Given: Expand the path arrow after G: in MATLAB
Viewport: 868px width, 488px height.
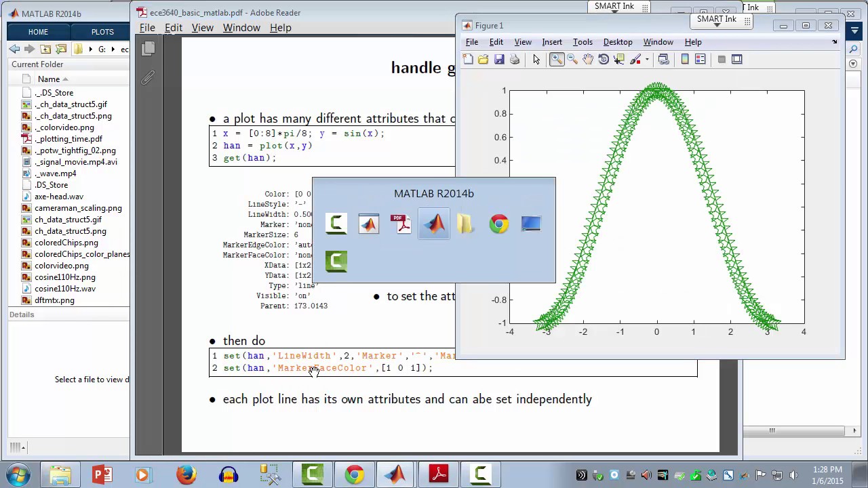Looking at the screenshot, I should tap(113, 49).
